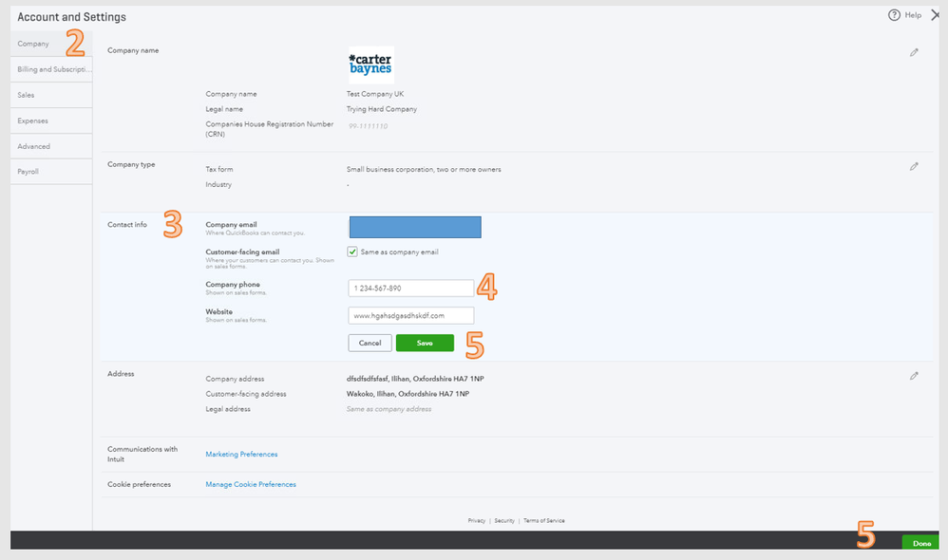Click the Carter Baynes company logo
Screen dimensions: 948x560
pyautogui.click(x=371, y=65)
